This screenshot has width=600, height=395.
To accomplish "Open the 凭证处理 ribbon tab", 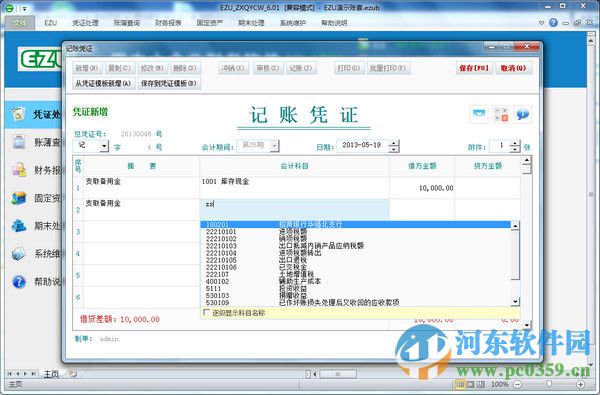I will (85, 23).
